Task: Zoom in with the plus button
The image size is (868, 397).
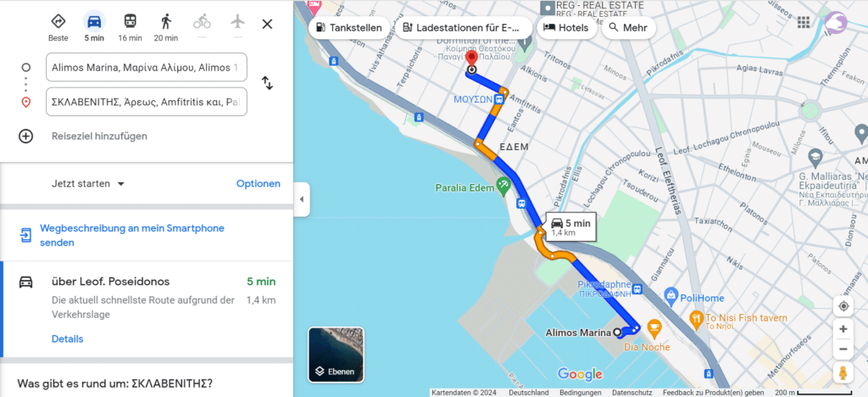Action: coord(843,329)
